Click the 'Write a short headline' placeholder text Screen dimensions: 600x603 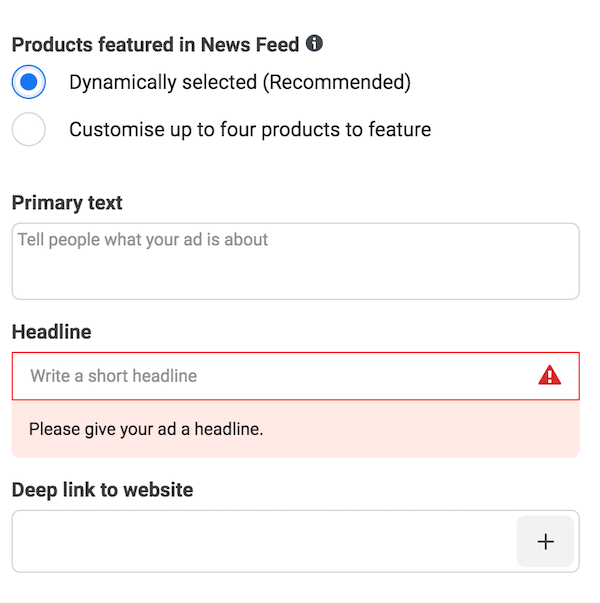[x=114, y=376]
